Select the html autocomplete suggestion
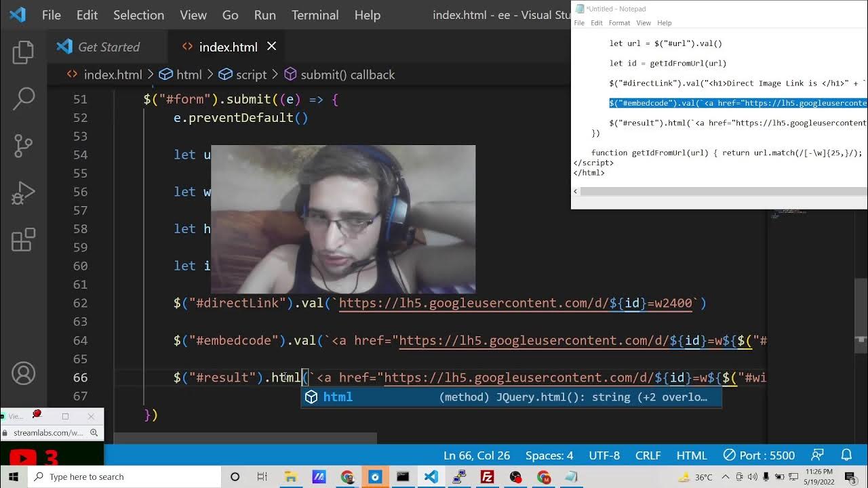Viewport: 868px width, 488px height. (x=338, y=397)
